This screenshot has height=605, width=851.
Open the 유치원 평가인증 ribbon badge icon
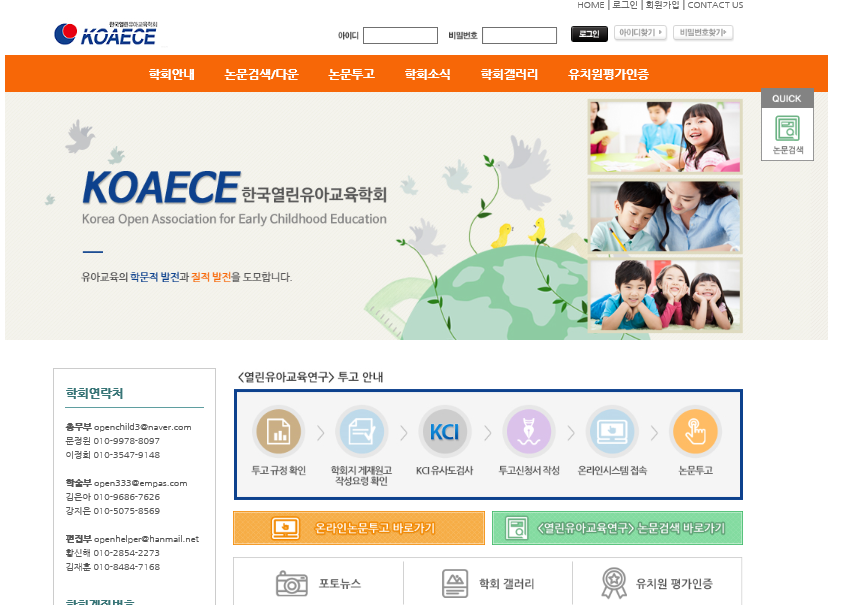pyautogui.click(x=614, y=583)
